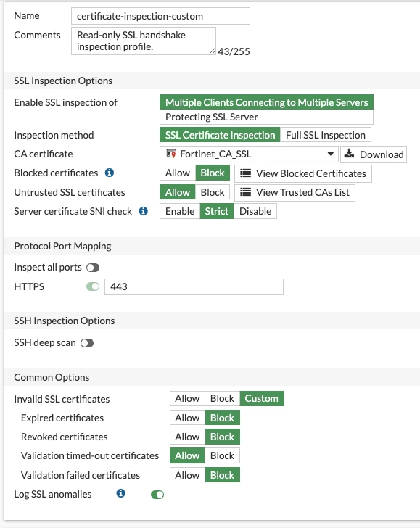Click the SSL Inspection Options header

tap(63, 81)
